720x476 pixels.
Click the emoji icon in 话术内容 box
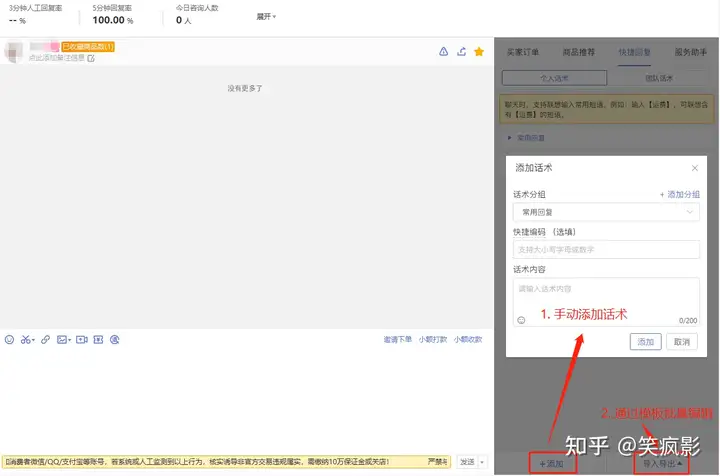pyautogui.click(x=521, y=320)
